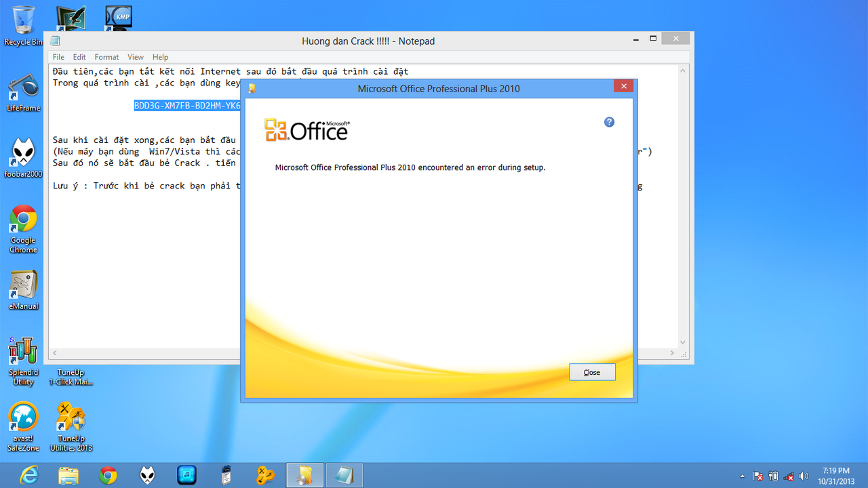Open Google Chrome from the taskbar
The width and height of the screenshot is (868, 488).
click(108, 475)
